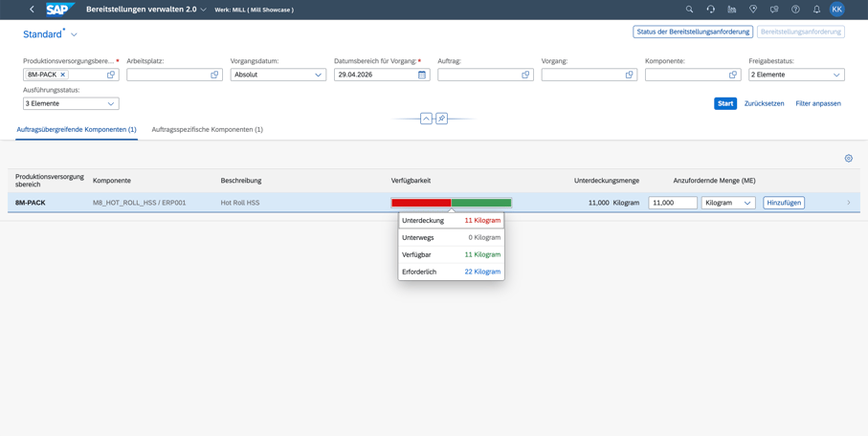Open the Freigabestatus dropdown

tap(796, 75)
